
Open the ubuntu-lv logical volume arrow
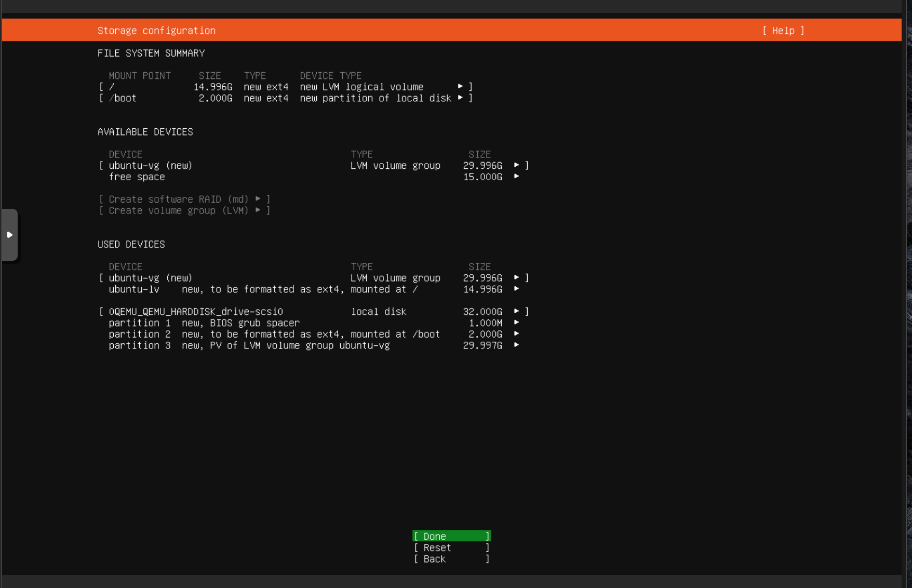[516, 289]
